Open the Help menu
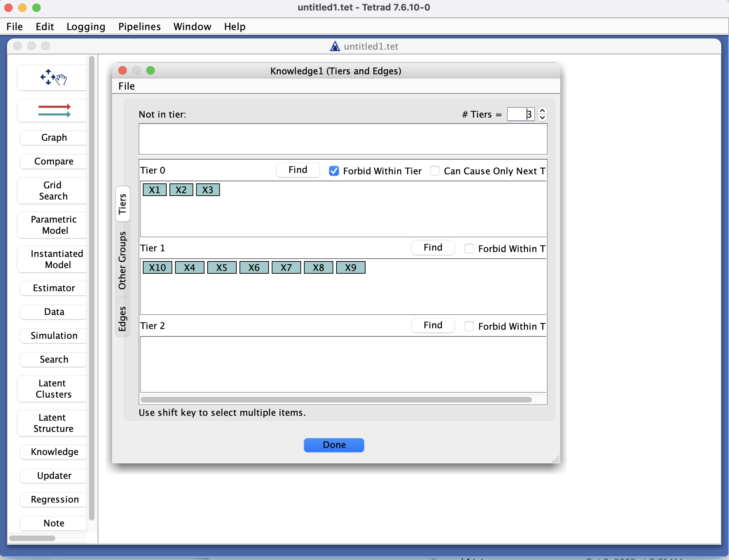Image resolution: width=729 pixels, height=560 pixels. coord(235,27)
